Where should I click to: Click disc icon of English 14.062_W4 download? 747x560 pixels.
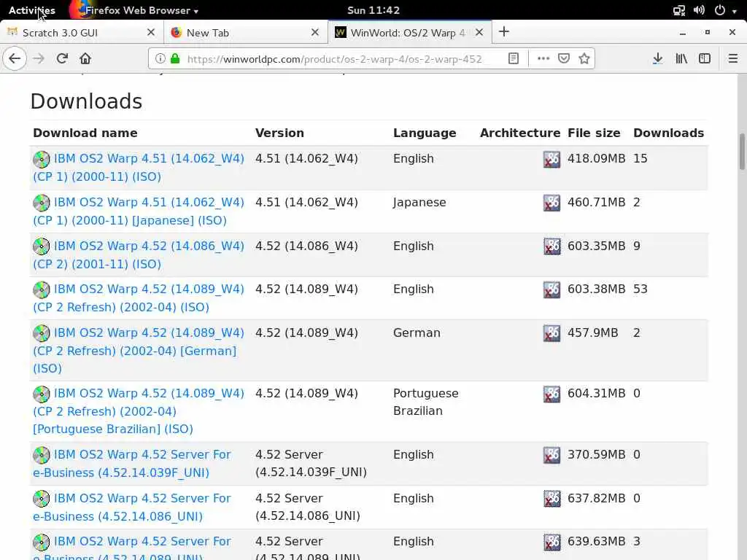pos(42,159)
